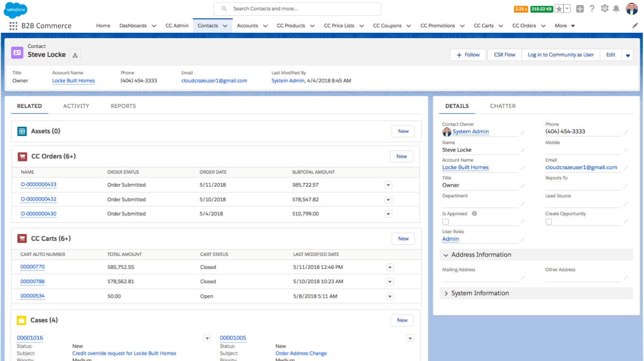This screenshot has width=644, height=361.
Task: Click the Assets related list icon
Action: point(22,131)
